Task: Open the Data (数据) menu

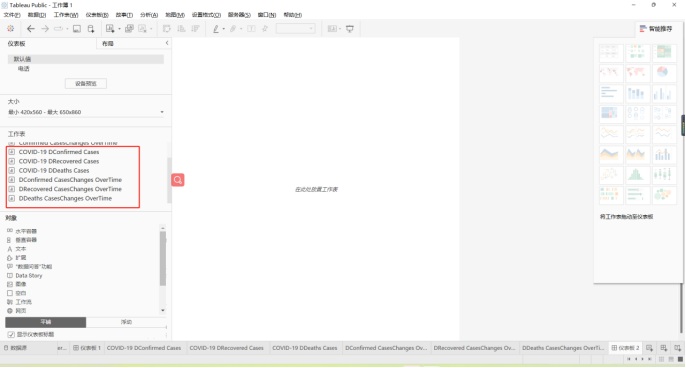Action: (37, 15)
